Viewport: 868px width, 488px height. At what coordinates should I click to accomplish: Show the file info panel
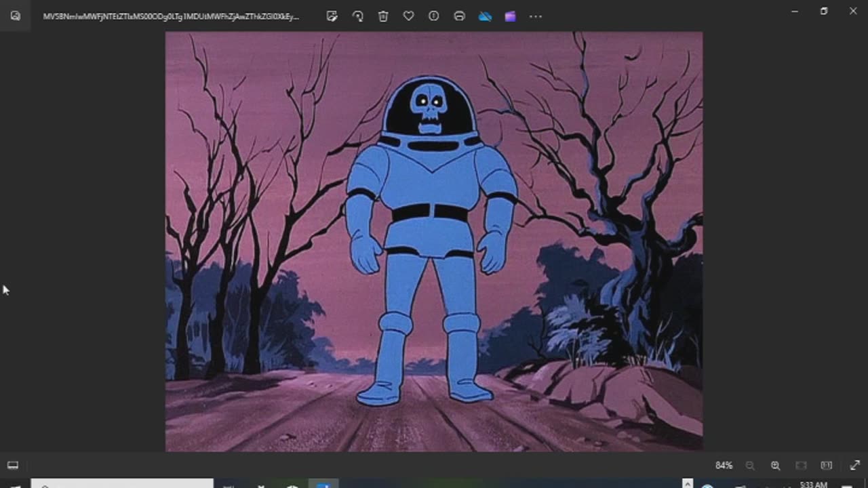(434, 16)
